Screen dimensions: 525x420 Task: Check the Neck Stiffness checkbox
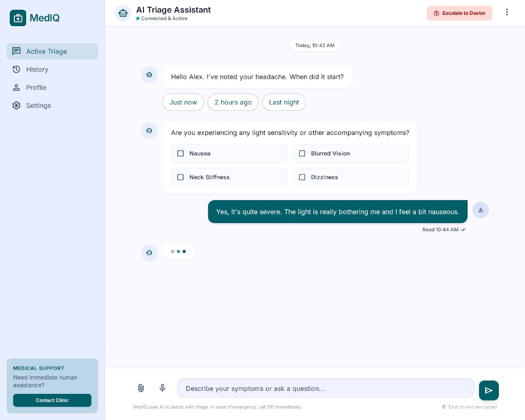coord(180,177)
